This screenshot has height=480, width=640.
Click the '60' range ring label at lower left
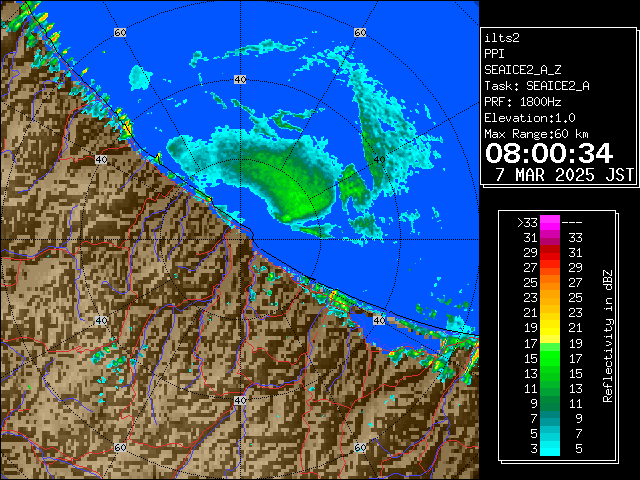(120, 448)
